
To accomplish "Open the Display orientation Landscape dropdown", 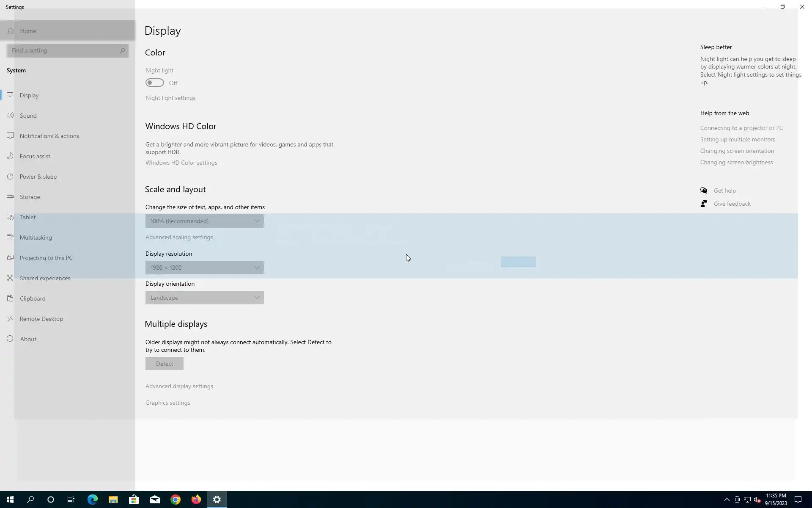I will coord(204,298).
